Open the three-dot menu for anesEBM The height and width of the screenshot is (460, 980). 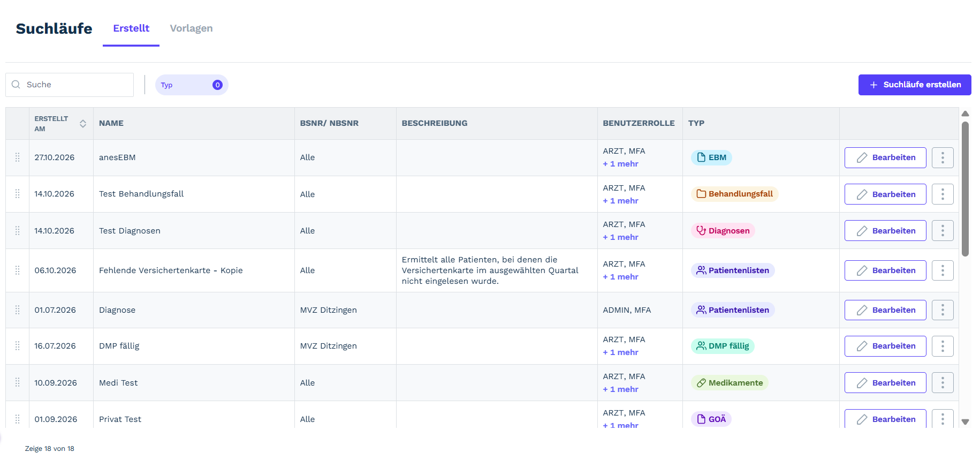943,157
